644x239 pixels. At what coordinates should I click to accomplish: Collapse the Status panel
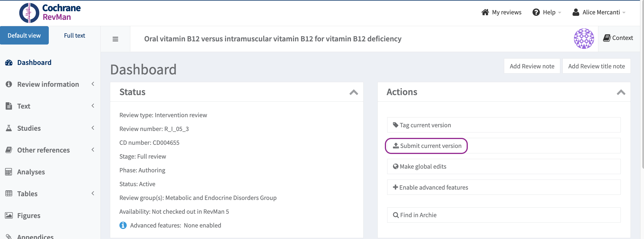354,92
